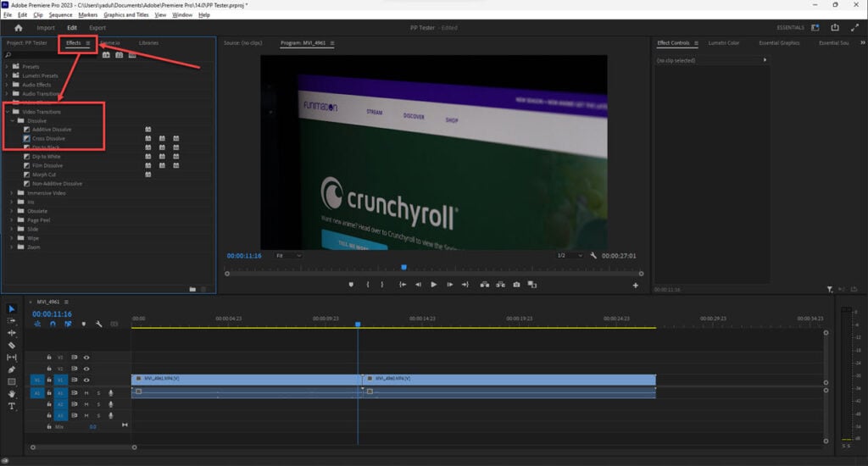Collapse the Dissolve folder

coord(12,120)
